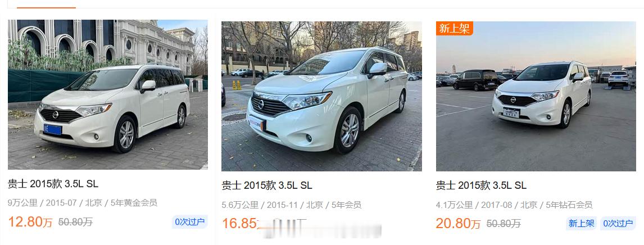Open the second car listing photo
644x245 pixels.
(x=321, y=96)
